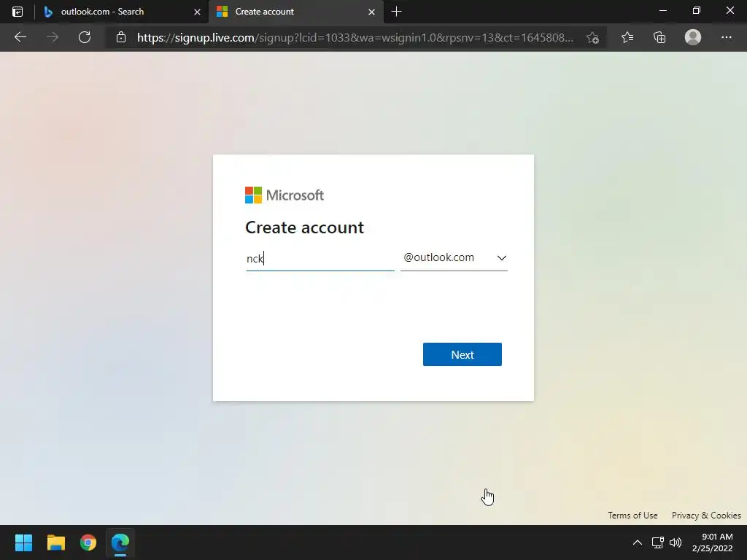This screenshot has height=560, width=747.
Task: Open a new tab with plus button
Action: pos(396,12)
